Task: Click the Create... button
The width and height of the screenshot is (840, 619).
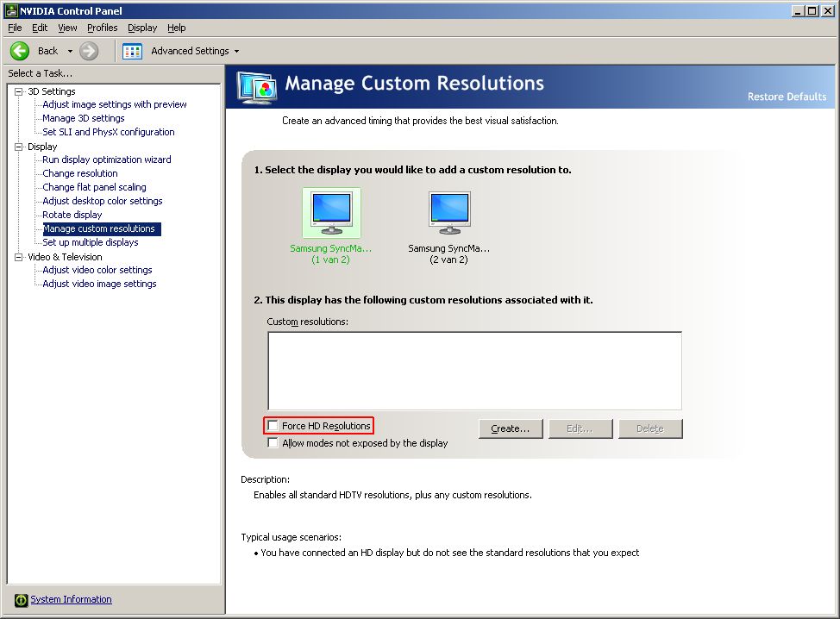Action: pyautogui.click(x=511, y=428)
